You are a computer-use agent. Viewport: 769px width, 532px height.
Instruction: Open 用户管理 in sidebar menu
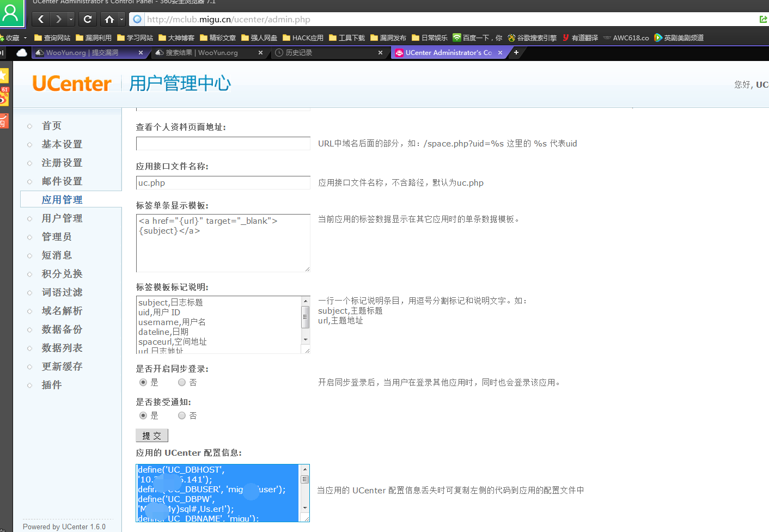click(62, 218)
